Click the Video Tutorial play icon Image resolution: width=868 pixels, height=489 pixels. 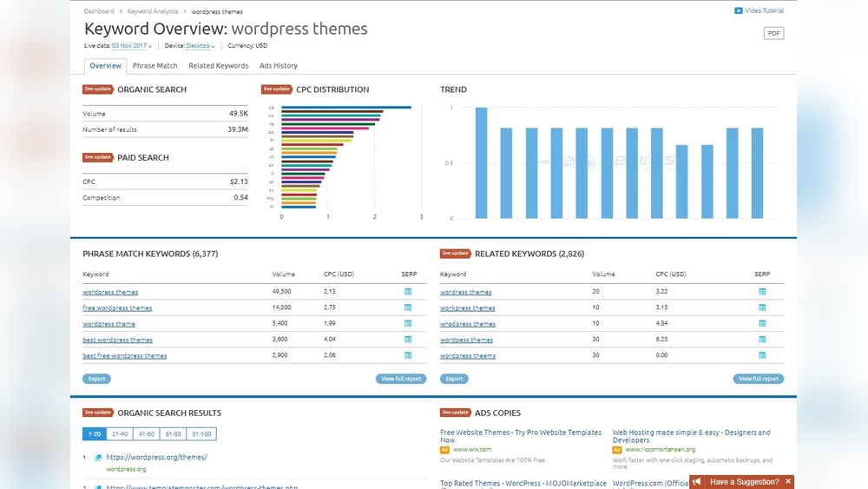tap(738, 11)
